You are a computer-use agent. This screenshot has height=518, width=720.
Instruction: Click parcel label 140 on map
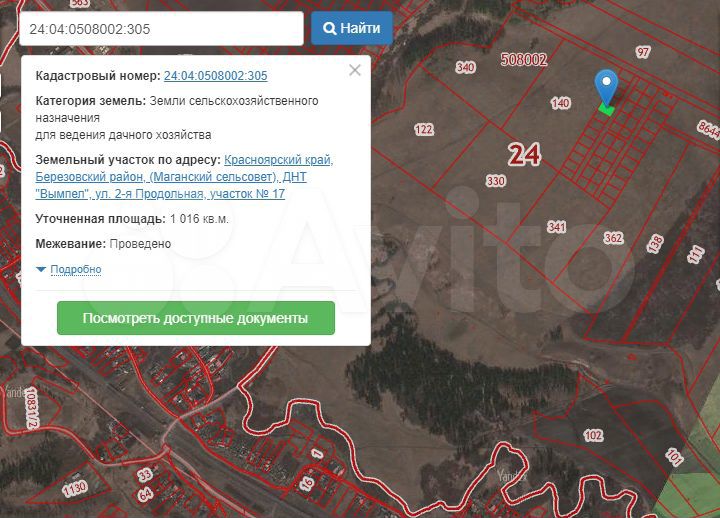pyautogui.click(x=560, y=103)
